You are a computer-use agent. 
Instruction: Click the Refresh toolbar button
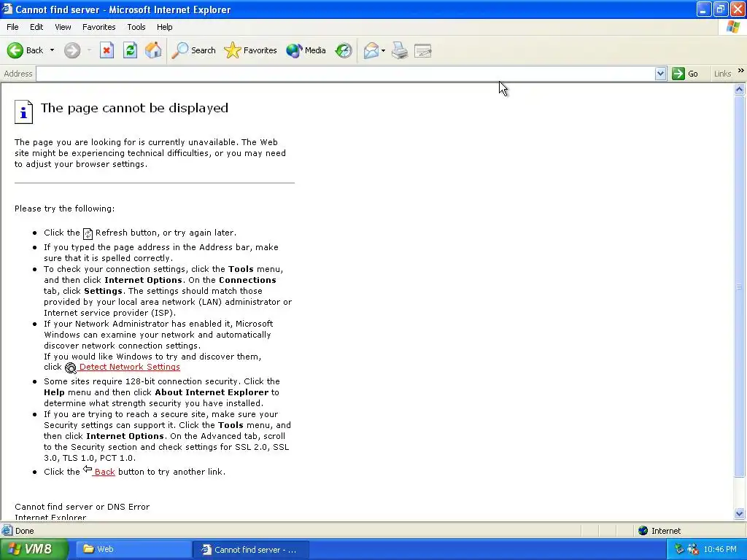click(130, 50)
